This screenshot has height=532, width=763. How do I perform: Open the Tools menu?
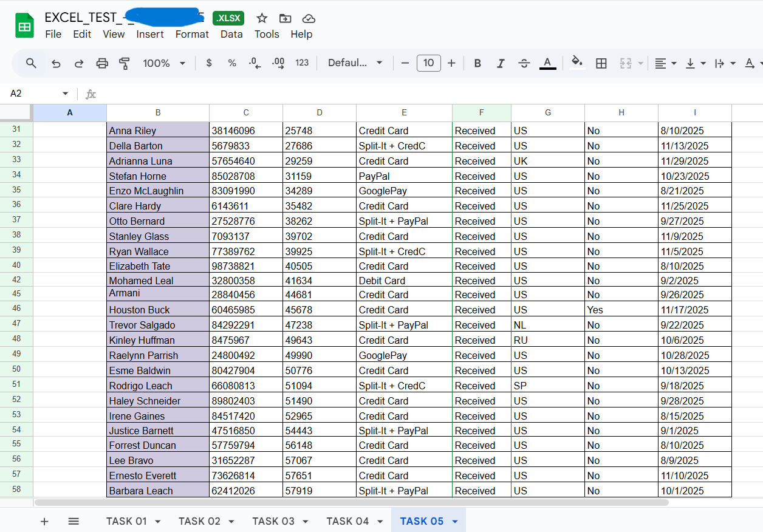coord(267,34)
